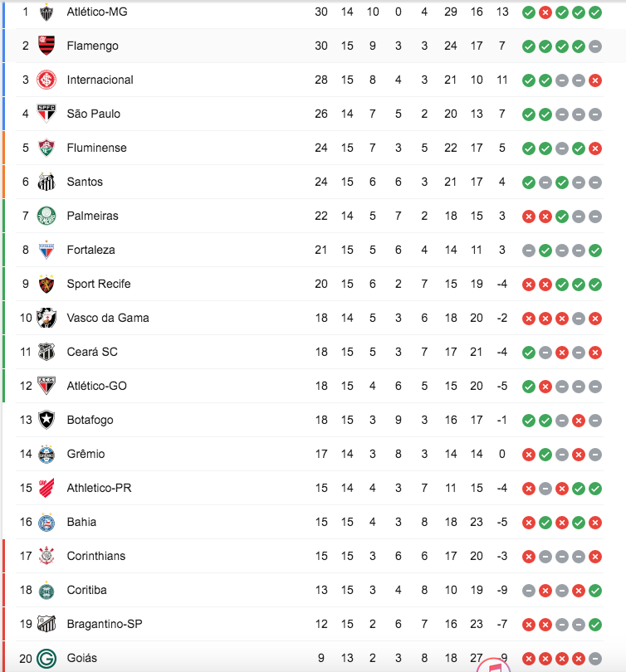Click the Goiás green G logo

[46, 658]
